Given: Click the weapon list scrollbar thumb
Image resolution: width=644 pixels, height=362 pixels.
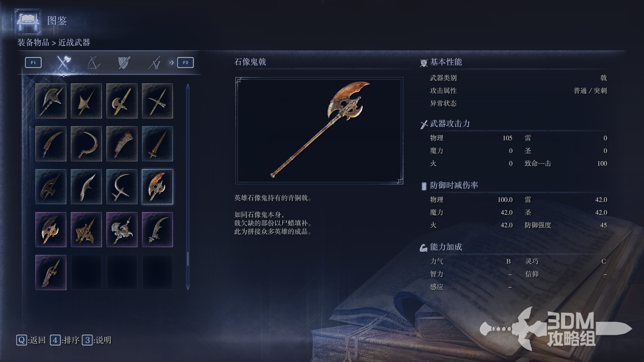Looking at the screenshot, I should click(188, 259).
